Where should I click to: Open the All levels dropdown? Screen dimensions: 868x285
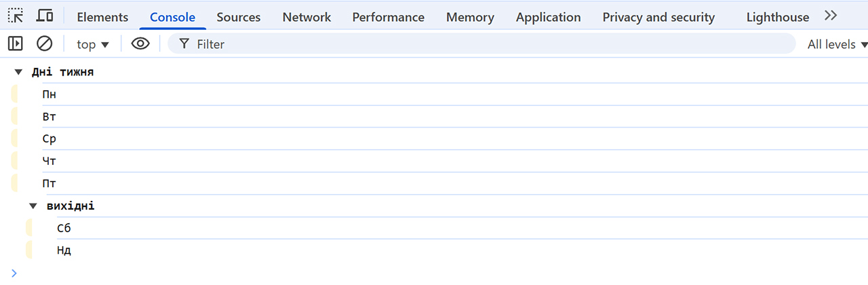click(837, 44)
